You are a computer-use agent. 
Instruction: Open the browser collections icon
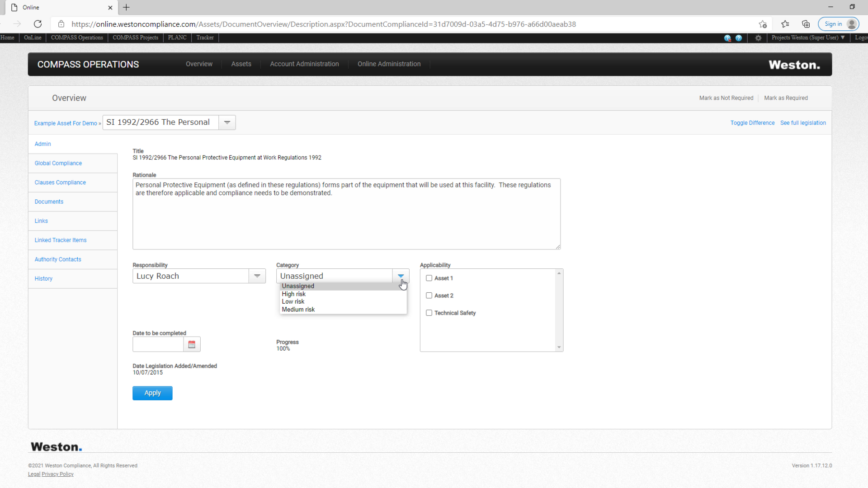click(806, 24)
